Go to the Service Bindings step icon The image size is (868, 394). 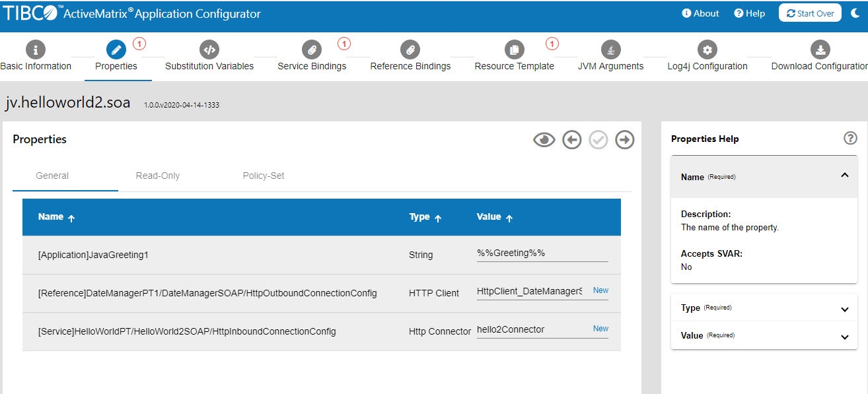coord(311,49)
